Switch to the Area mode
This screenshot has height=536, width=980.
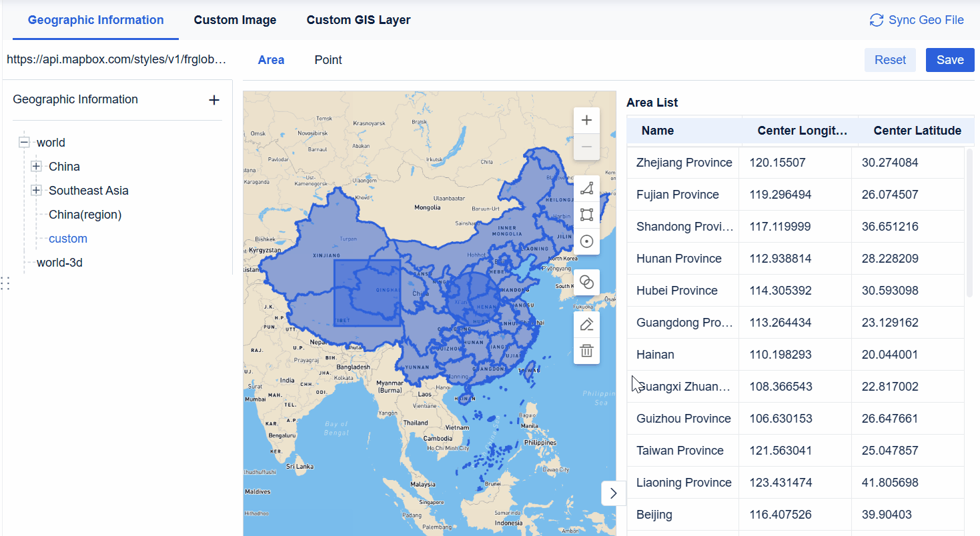point(271,59)
